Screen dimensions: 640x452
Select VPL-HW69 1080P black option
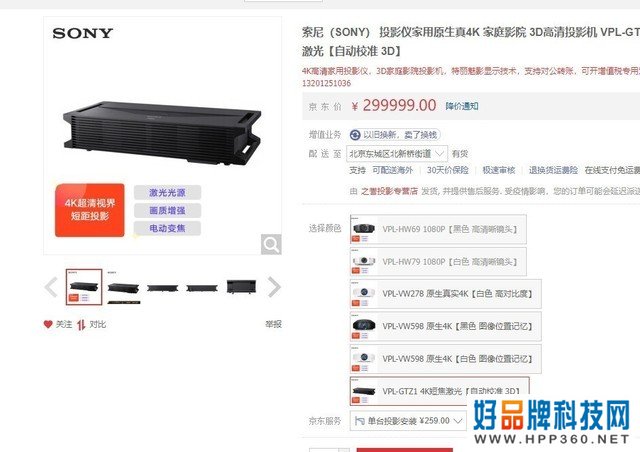[x=438, y=229]
